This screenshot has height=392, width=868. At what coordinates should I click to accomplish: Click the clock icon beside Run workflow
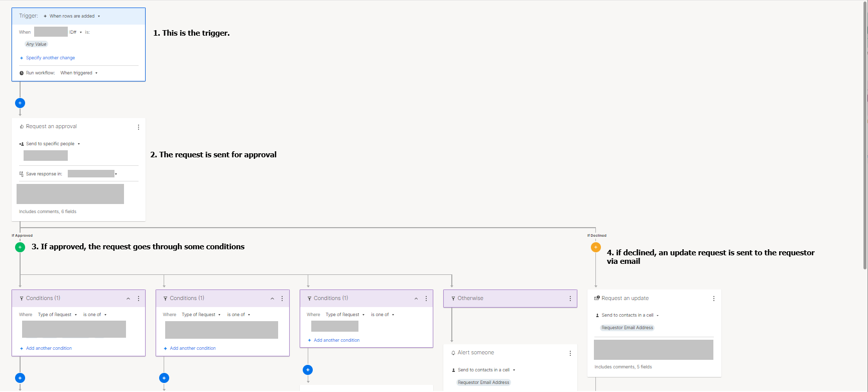22,73
